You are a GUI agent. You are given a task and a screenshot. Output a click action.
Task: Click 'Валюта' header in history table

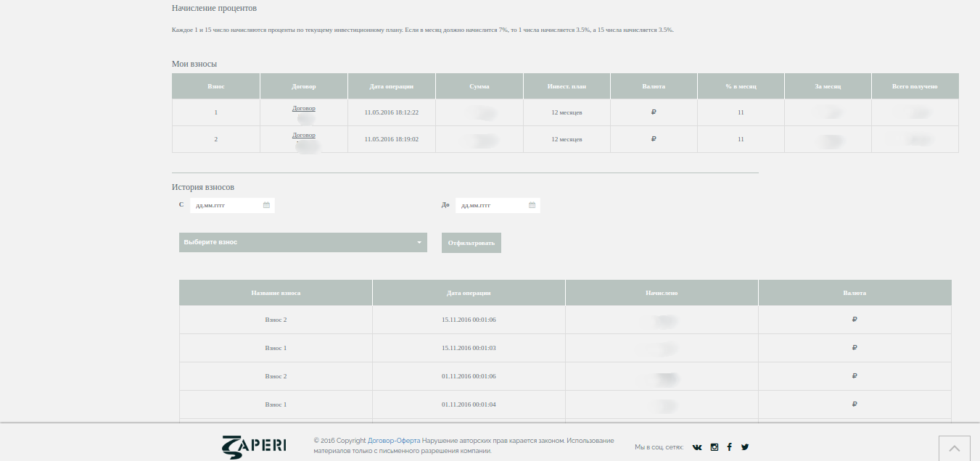pyautogui.click(x=855, y=293)
